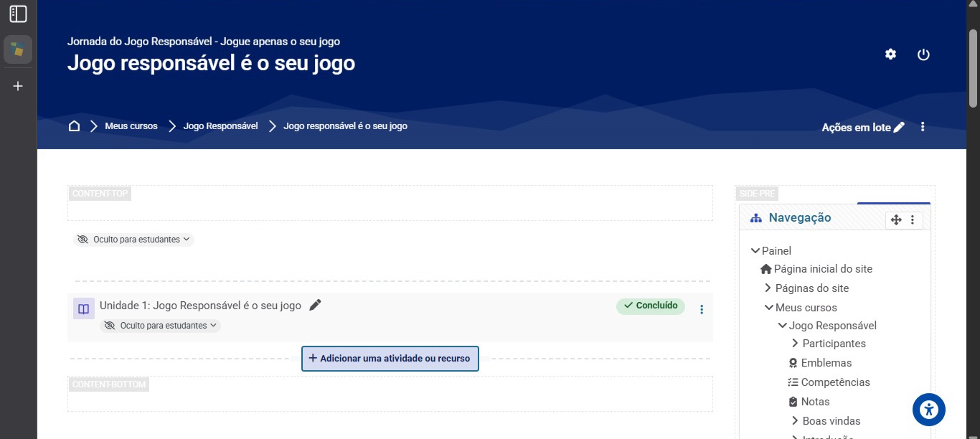This screenshot has width=980, height=439.
Task: Click the Competências checklist icon
Action: (793, 382)
